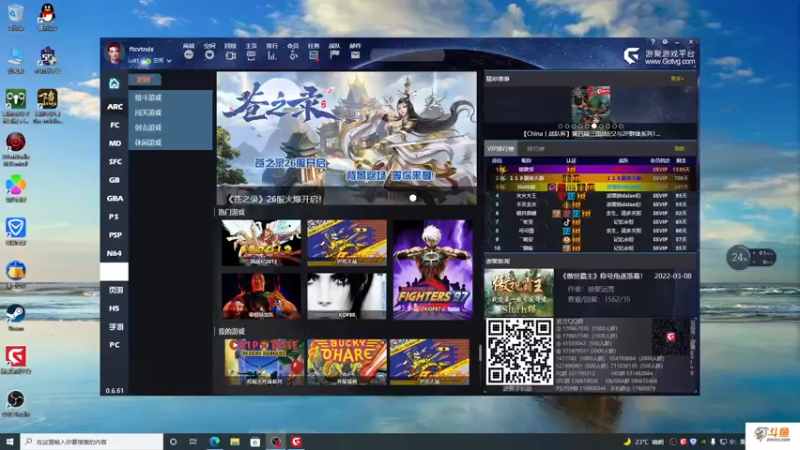Open the 任务 tasks calendar icon
Image resolution: width=800 pixels, height=450 pixels.
click(314, 55)
